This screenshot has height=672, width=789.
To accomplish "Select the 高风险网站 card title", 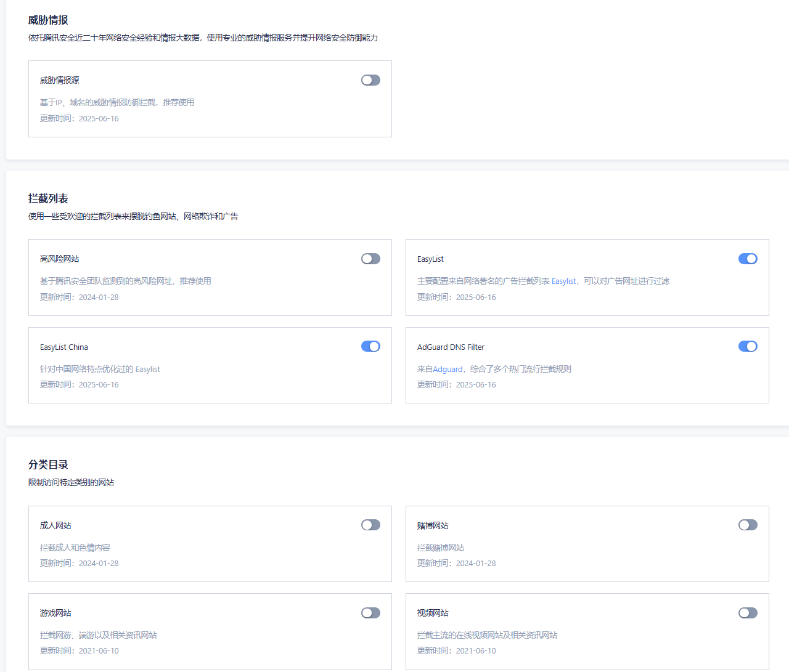I will click(60, 259).
